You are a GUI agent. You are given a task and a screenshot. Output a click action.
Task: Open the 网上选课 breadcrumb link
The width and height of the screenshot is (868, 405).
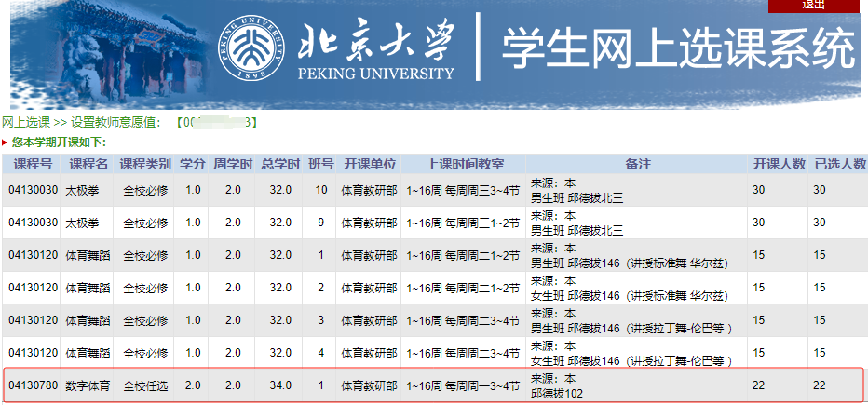26,123
